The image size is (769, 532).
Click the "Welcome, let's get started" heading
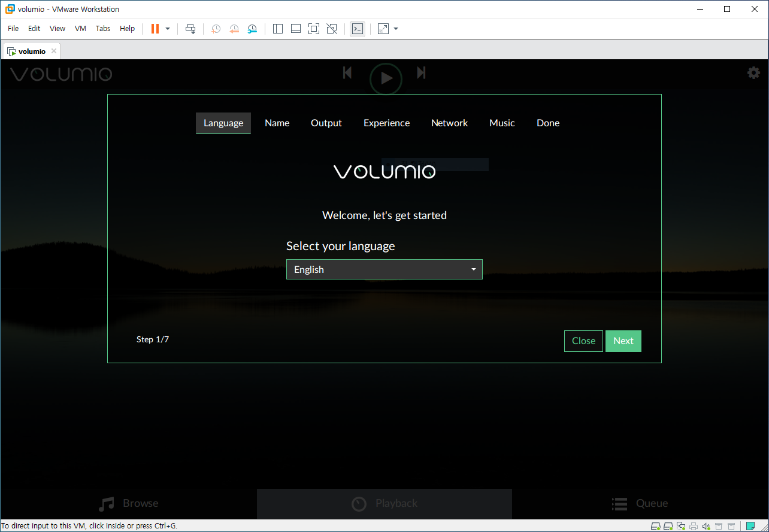[x=384, y=215]
